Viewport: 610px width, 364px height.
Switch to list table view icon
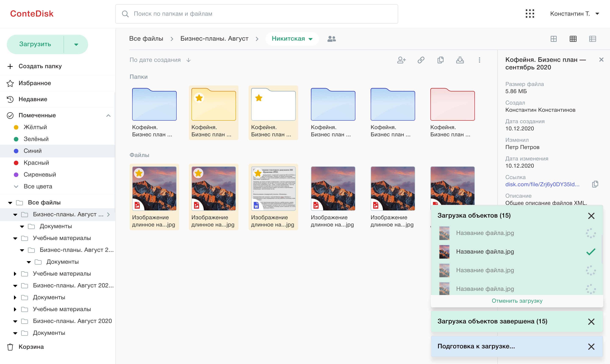pyautogui.click(x=592, y=39)
